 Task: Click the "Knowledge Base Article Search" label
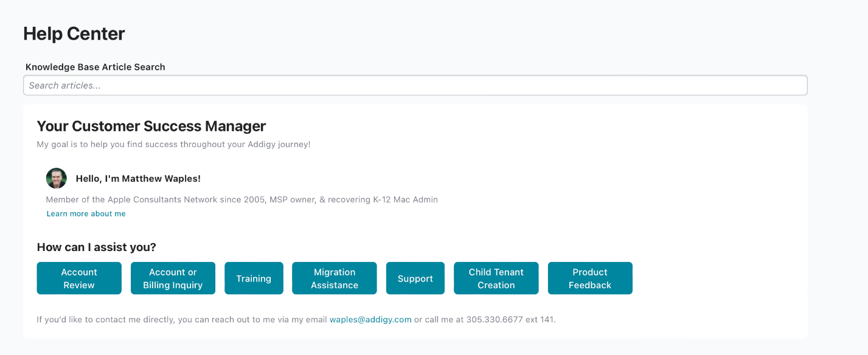coord(95,67)
